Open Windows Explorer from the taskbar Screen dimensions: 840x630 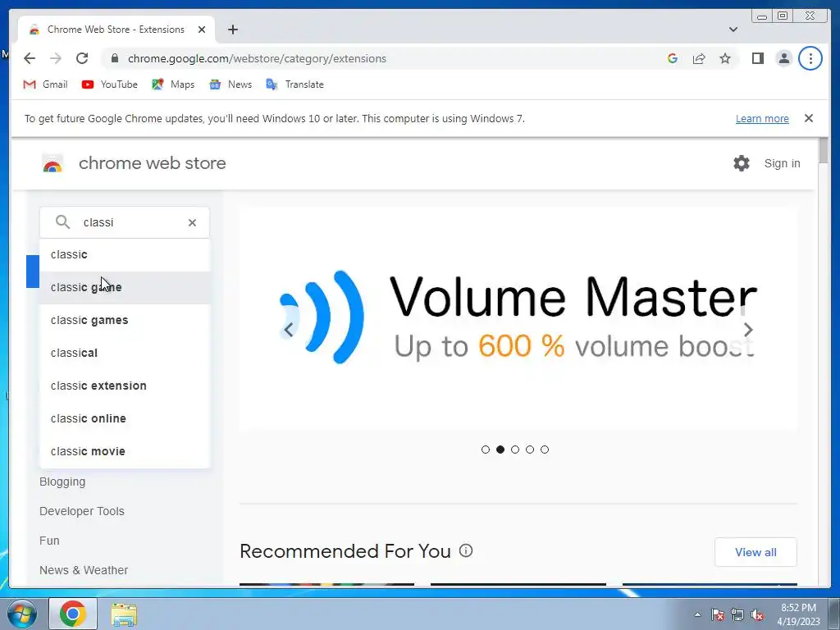point(125,614)
